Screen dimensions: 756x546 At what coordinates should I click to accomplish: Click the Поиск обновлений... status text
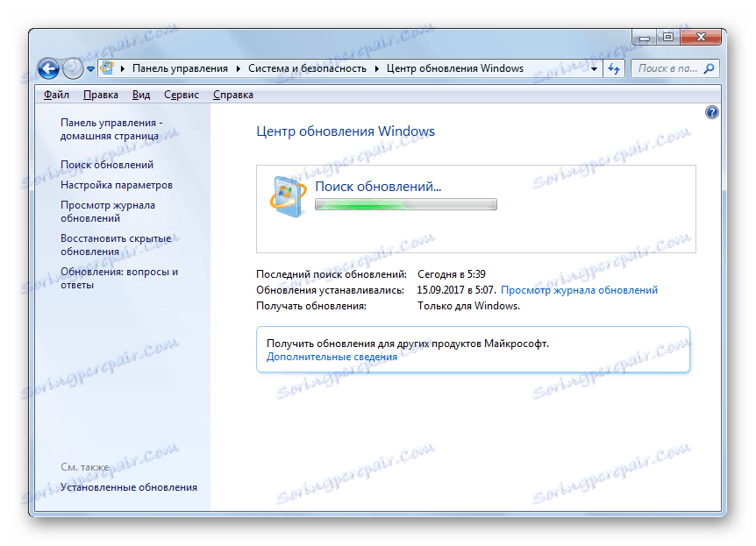coord(378,187)
